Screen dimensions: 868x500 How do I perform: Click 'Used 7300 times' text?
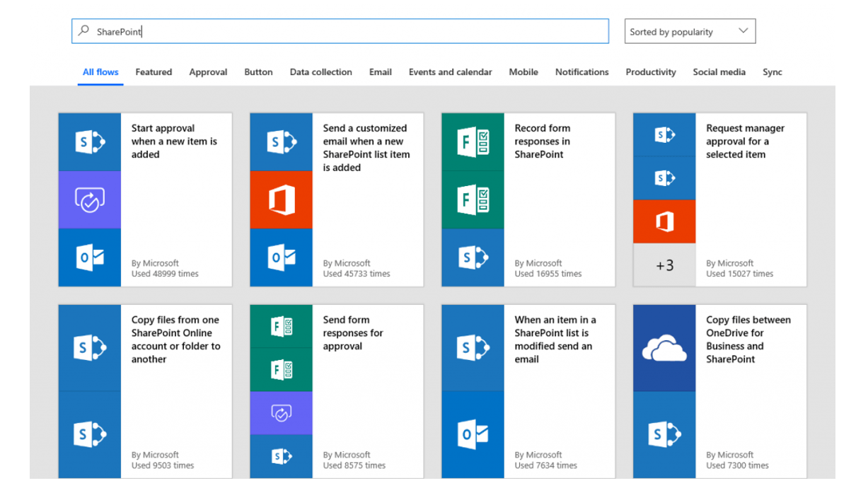[737, 465]
